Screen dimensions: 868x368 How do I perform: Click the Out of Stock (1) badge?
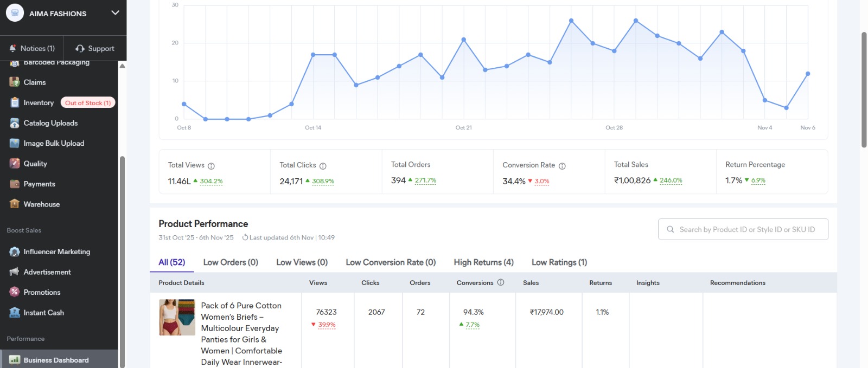click(x=88, y=103)
